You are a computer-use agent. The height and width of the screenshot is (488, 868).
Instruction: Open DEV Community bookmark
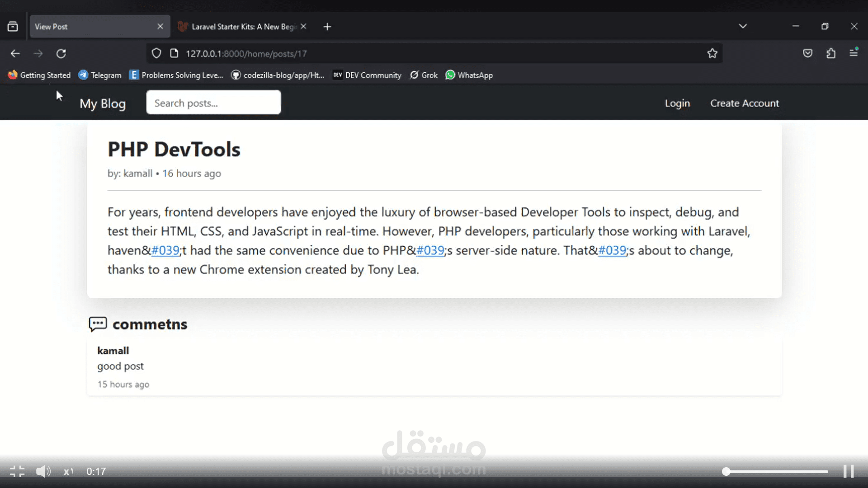[367, 75]
